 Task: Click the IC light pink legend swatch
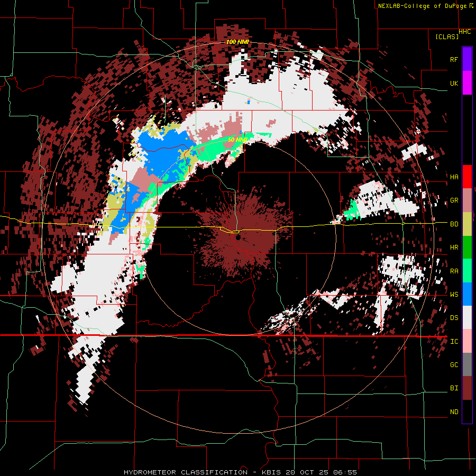(467, 341)
